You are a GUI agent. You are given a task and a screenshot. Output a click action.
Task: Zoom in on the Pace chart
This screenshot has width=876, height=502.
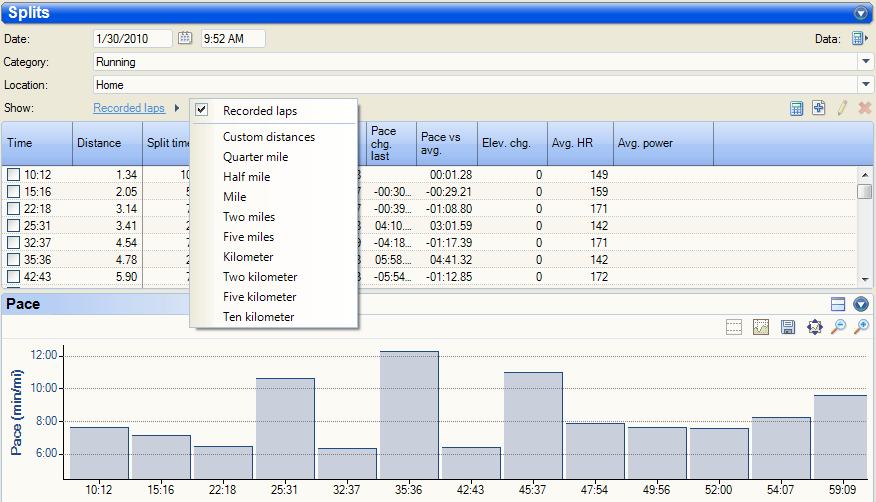(x=862, y=327)
